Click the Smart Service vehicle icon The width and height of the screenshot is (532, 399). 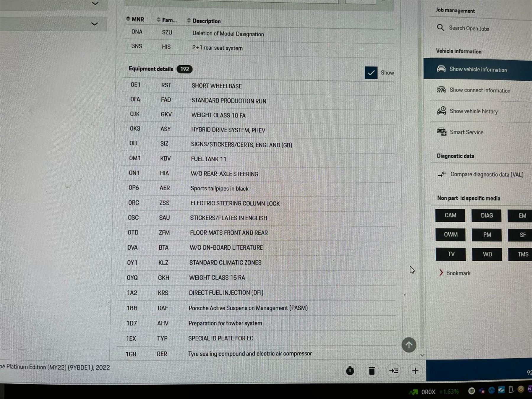(x=442, y=132)
